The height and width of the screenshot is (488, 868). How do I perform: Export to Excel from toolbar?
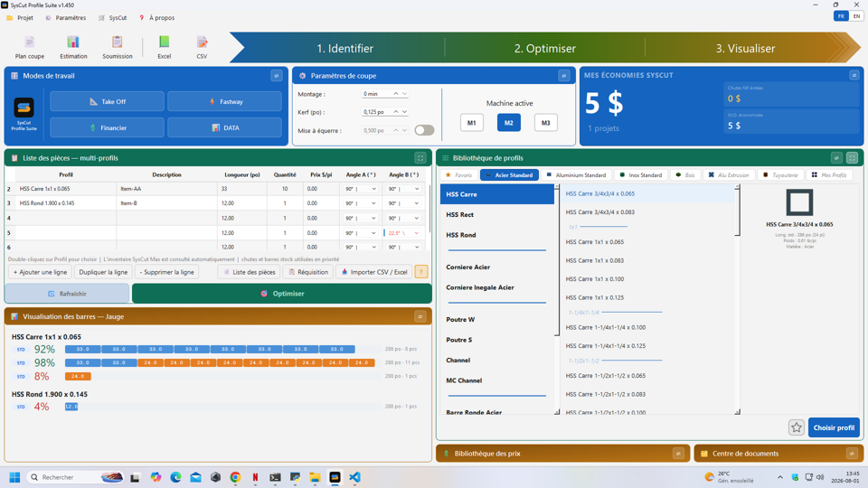165,48
